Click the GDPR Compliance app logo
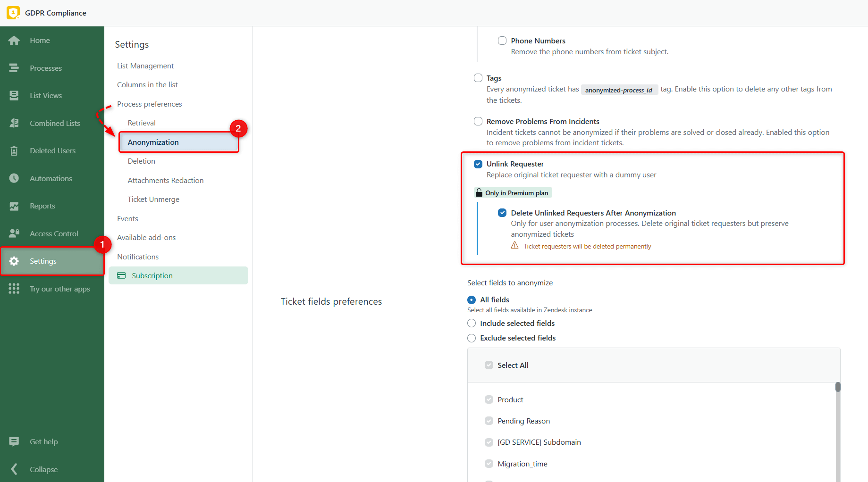Screen dimensions: 868x482 click(13, 13)
